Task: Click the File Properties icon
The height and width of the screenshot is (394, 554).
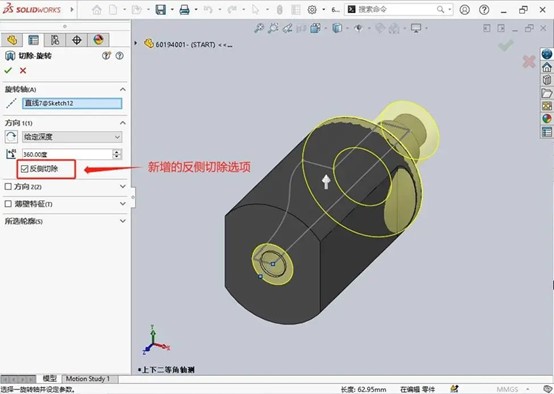Action: (x=296, y=10)
